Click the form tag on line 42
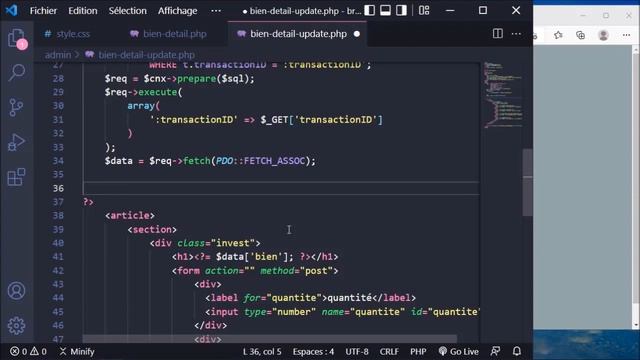Viewport: 640px width, 360px height. [189, 271]
